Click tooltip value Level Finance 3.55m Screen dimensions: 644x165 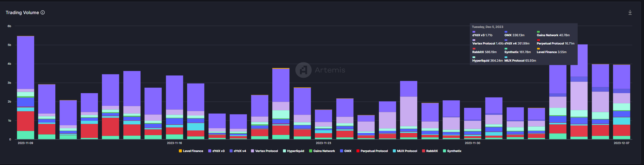pos(552,52)
